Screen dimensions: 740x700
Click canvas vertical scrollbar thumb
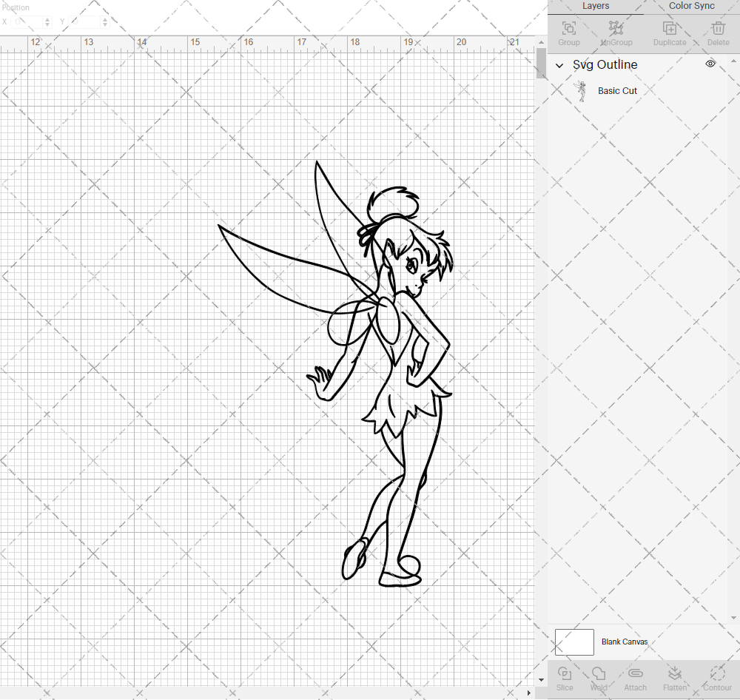[542, 63]
